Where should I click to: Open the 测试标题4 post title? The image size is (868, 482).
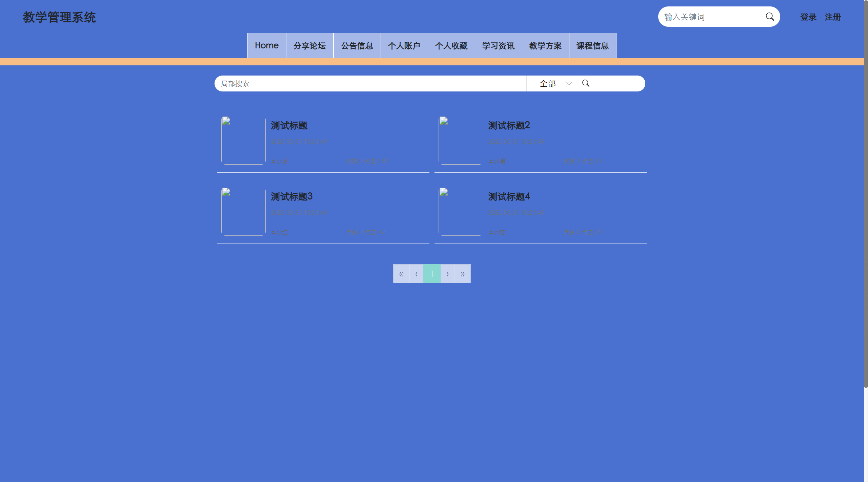(x=509, y=196)
